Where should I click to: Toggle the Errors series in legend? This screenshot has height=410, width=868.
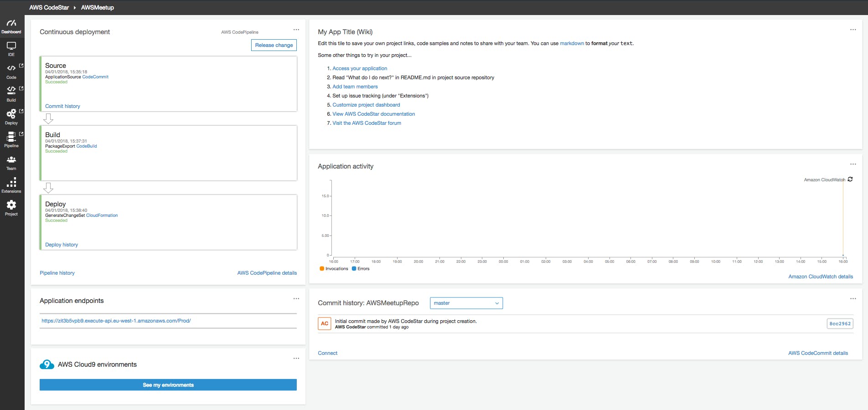click(360, 268)
